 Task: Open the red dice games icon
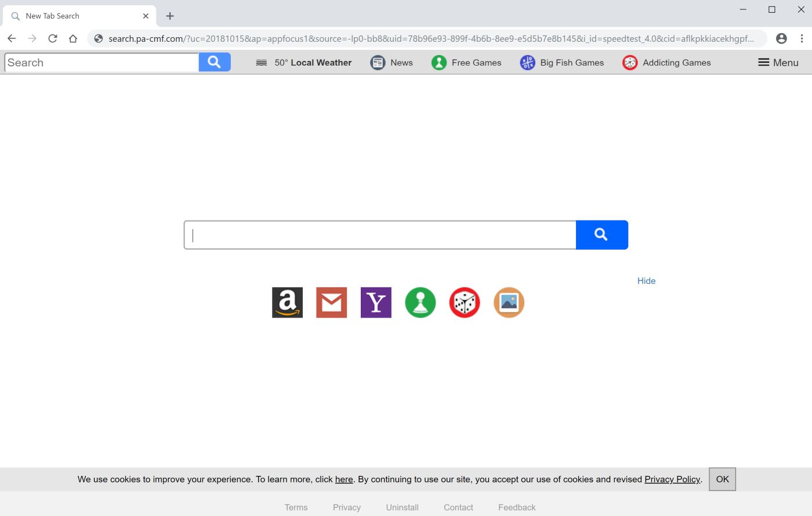[x=465, y=302]
